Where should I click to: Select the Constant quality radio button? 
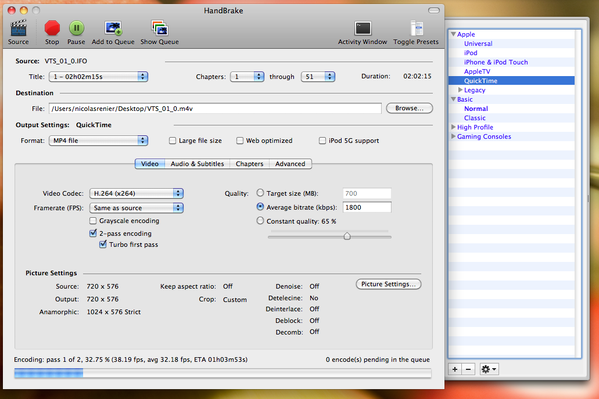[x=260, y=221]
